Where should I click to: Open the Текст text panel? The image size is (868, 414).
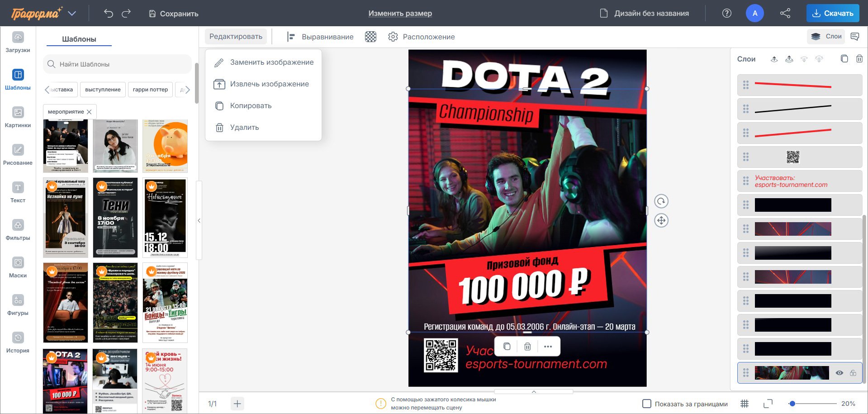(x=18, y=192)
